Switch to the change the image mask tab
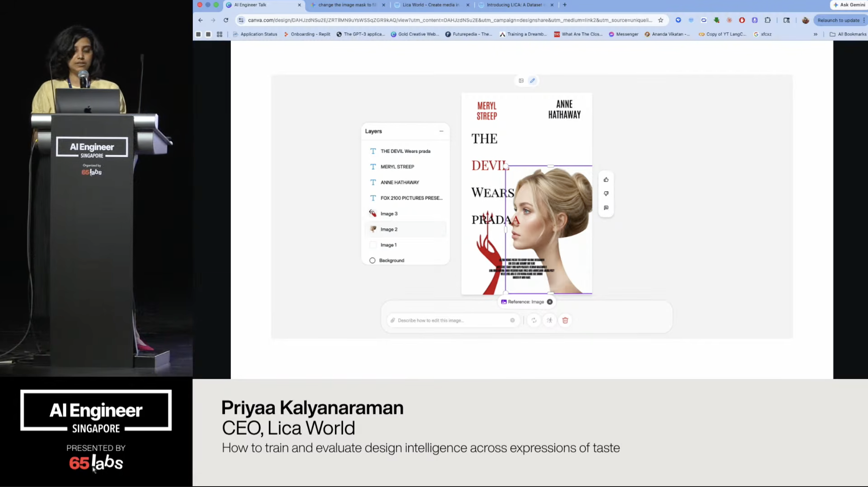Viewport: 868px width, 487px height. pos(347,5)
